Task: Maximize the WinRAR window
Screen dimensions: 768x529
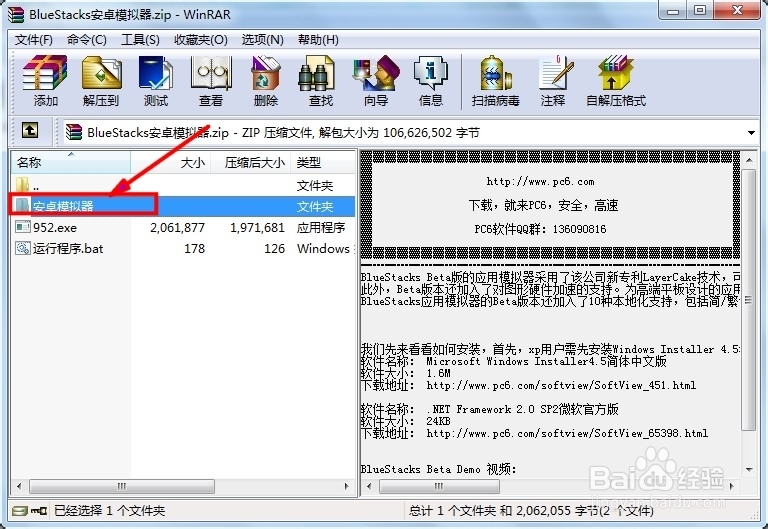Action: (x=700, y=10)
